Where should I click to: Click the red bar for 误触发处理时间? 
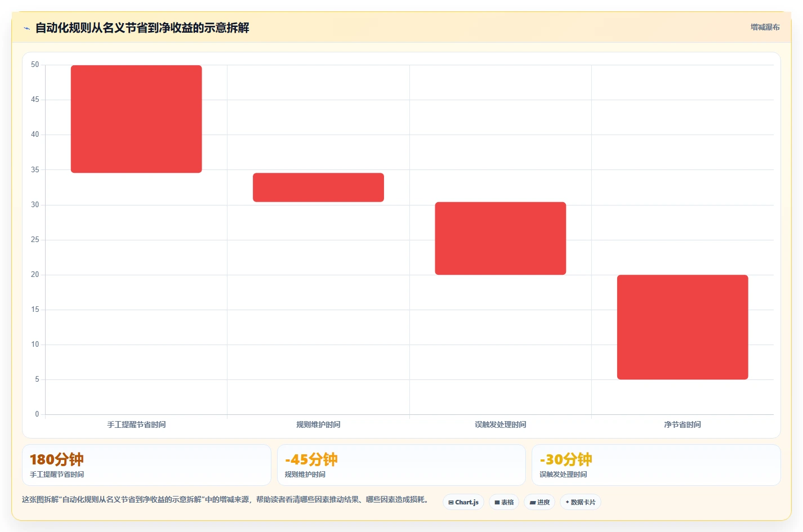click(501, 238)
